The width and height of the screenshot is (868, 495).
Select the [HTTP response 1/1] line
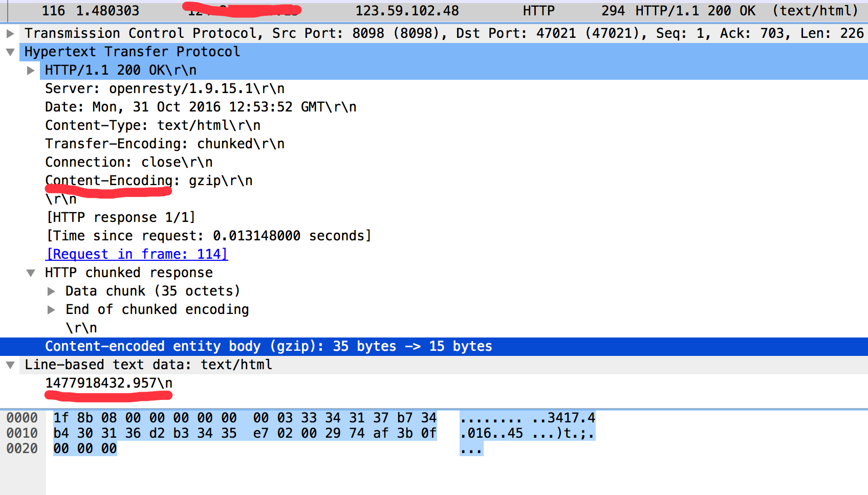pos(121,217)
